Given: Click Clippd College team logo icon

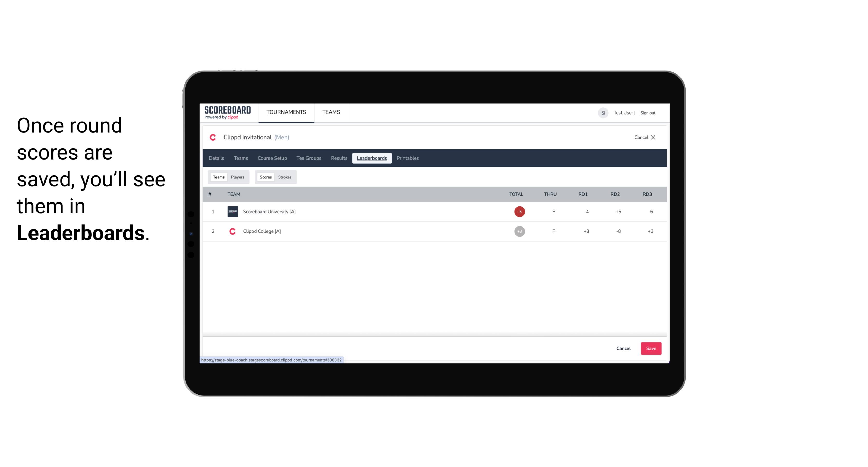Looking at the screenshot, I should pos(232,231).
